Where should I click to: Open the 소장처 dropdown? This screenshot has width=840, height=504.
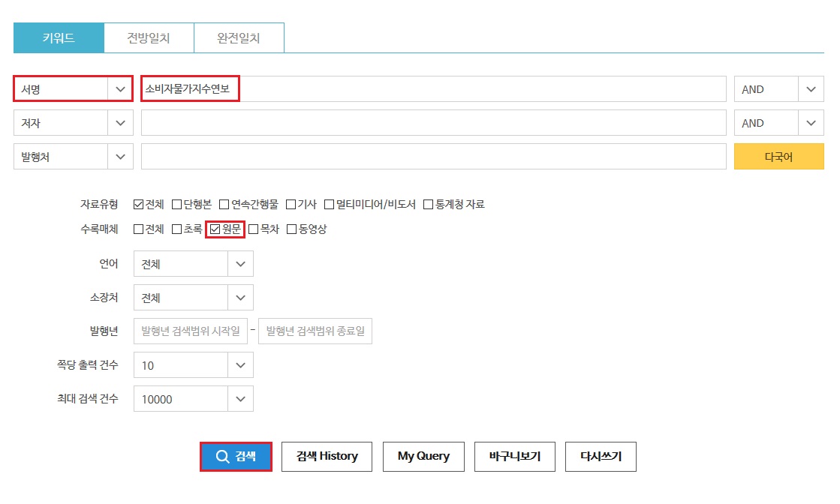click(x=241, y=297)
